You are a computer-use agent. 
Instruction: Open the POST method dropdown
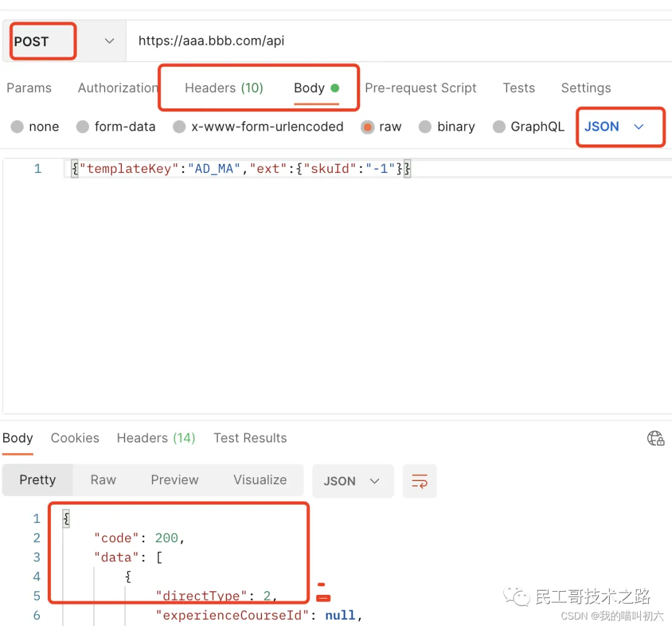click(64, 41)
